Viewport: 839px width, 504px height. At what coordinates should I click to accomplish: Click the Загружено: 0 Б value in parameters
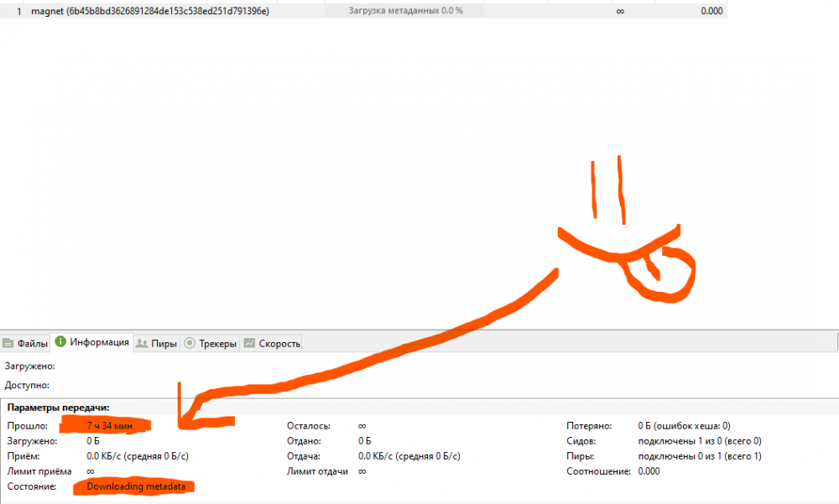tap(93, 441)
